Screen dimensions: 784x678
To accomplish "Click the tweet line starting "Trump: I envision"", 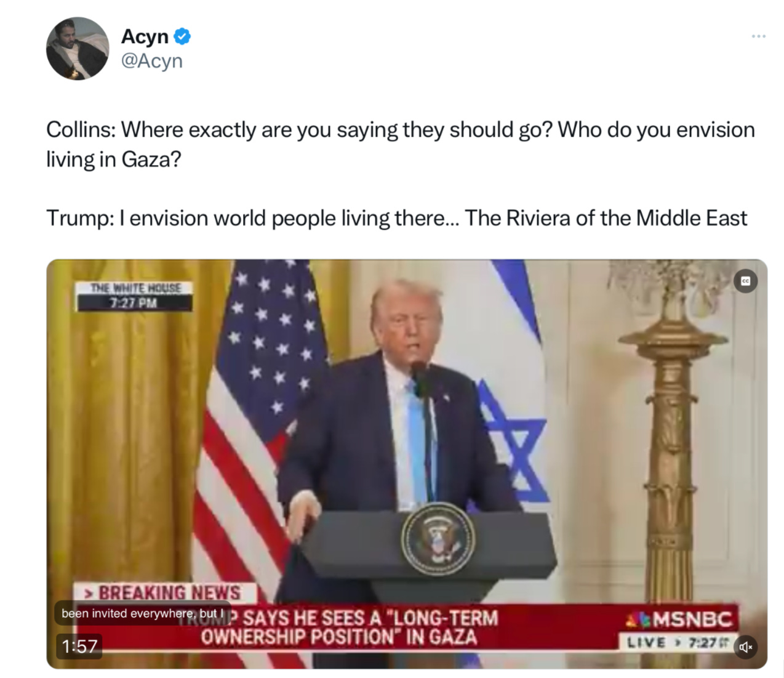I will tap(397, 218).
